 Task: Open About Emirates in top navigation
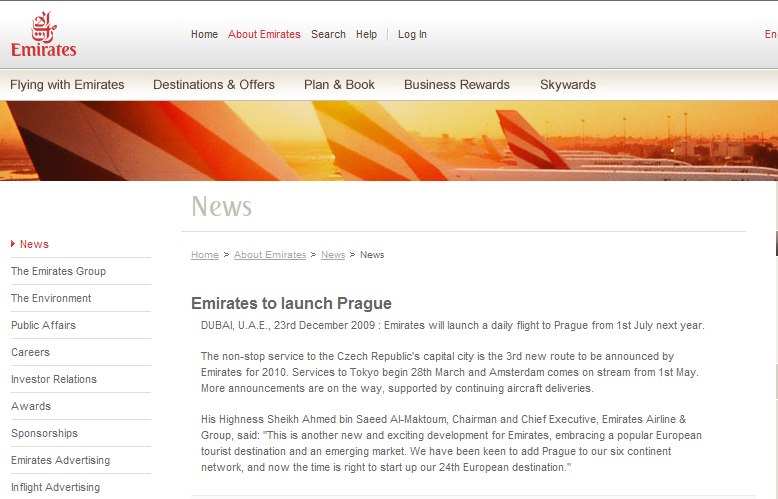[x=264, y=34]
